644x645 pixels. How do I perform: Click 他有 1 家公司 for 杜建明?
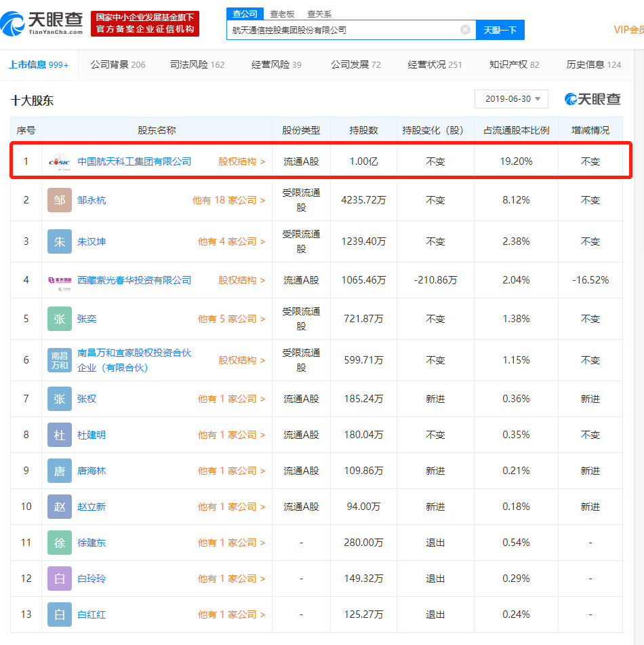232,435
